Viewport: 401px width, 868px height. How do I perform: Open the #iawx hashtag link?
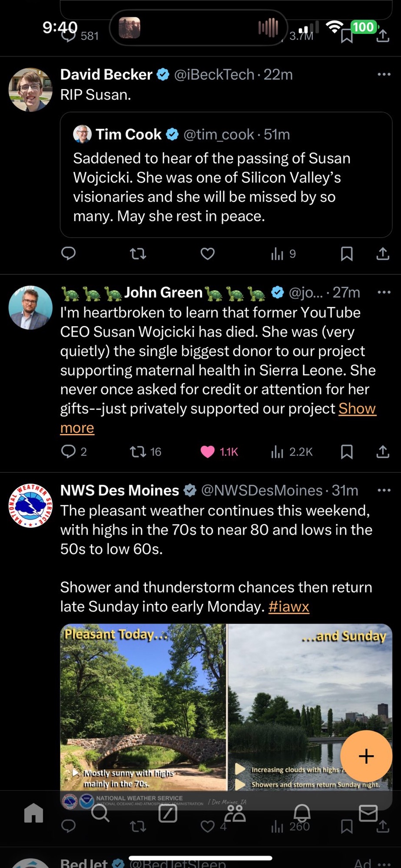[288, 606]
